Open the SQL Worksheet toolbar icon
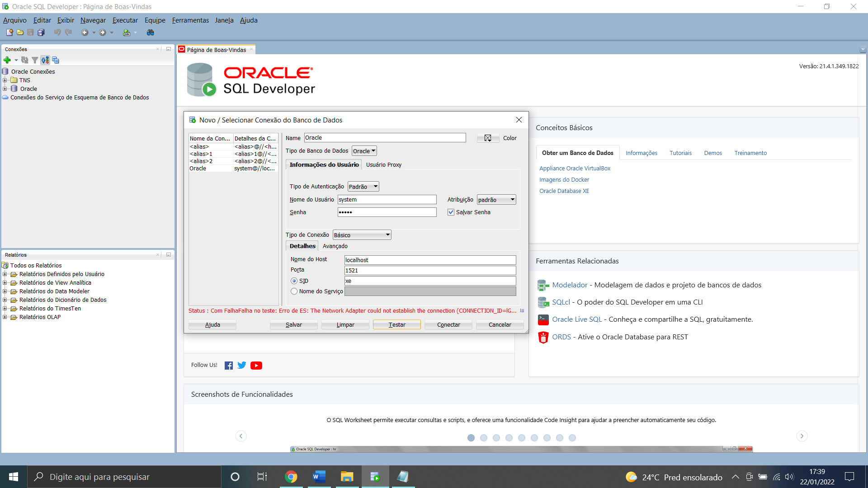The width and height of the screenshot is (868, 488). pos(127,33)
